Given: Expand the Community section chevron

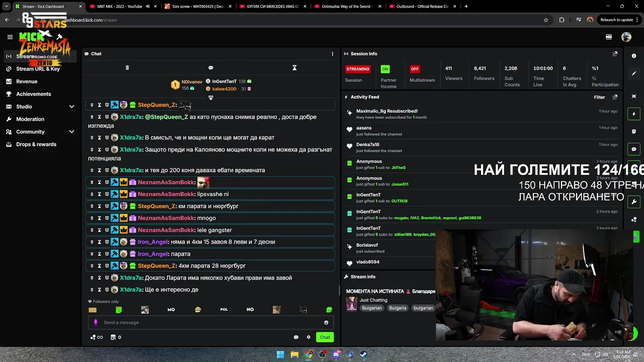Looking at the screenshot, I should 71,132.
